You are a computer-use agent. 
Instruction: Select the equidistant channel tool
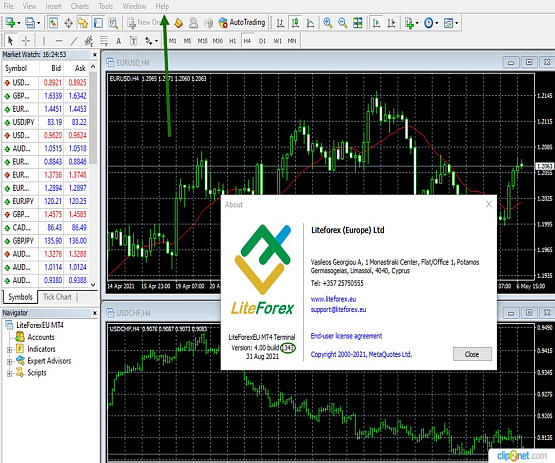[88, 41]
